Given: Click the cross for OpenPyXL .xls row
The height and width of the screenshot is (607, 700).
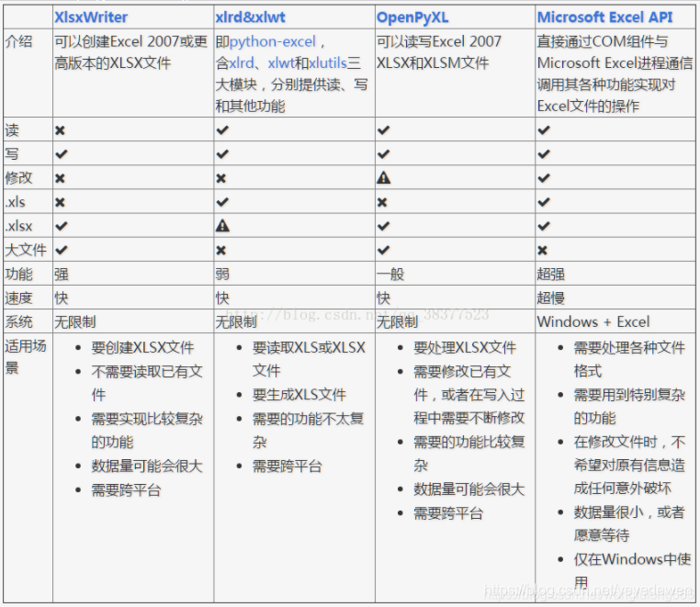Looking at the screenshot, I should coord(382,203).
